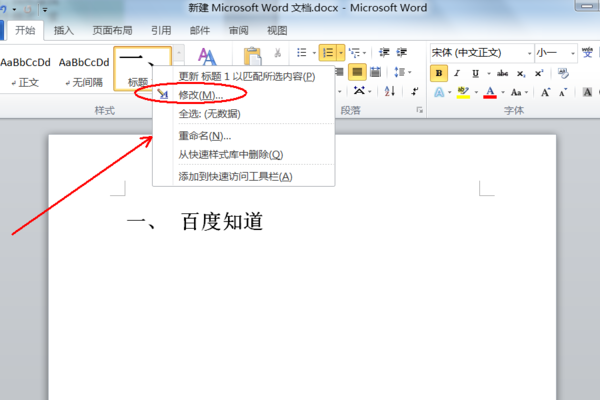Viewport: 600px width, 400px height.
Task: Toggle character shading (gray A)
Action: (587, 92)
